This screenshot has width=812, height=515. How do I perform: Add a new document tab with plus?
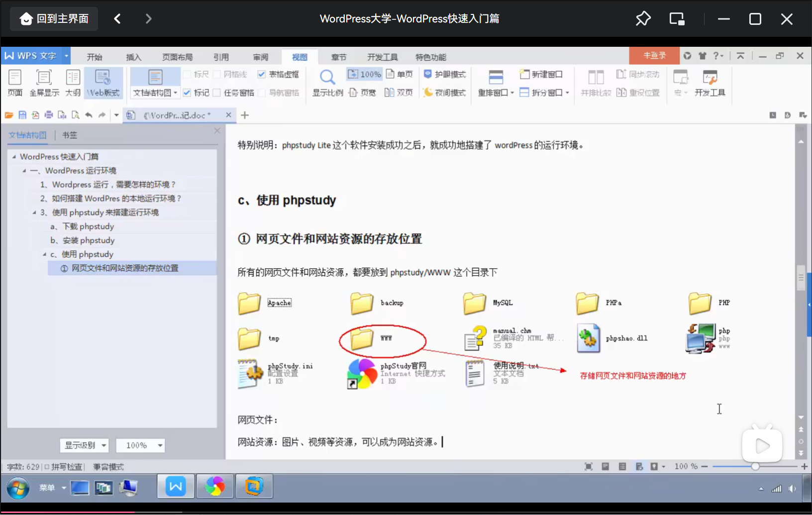[x=245, y=115]
